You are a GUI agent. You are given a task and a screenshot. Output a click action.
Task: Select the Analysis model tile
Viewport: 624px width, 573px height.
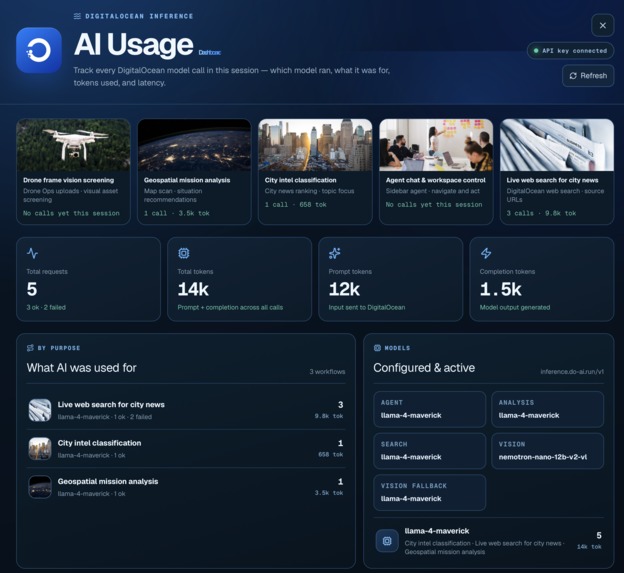pos(548,409)
